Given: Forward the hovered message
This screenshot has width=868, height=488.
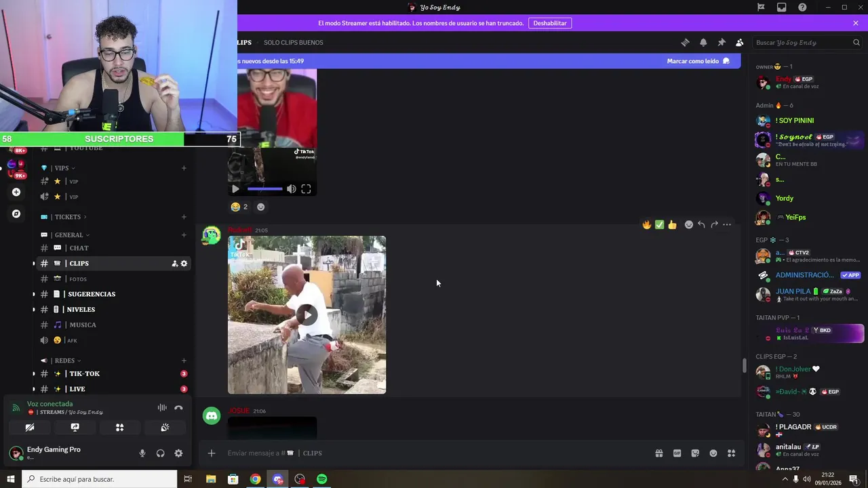Looking at the screenshot, I should [x=714, y=224].
